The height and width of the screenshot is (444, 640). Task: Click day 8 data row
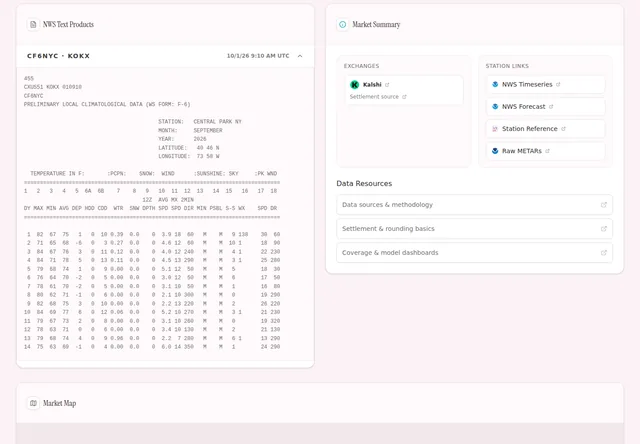[153, 295]
